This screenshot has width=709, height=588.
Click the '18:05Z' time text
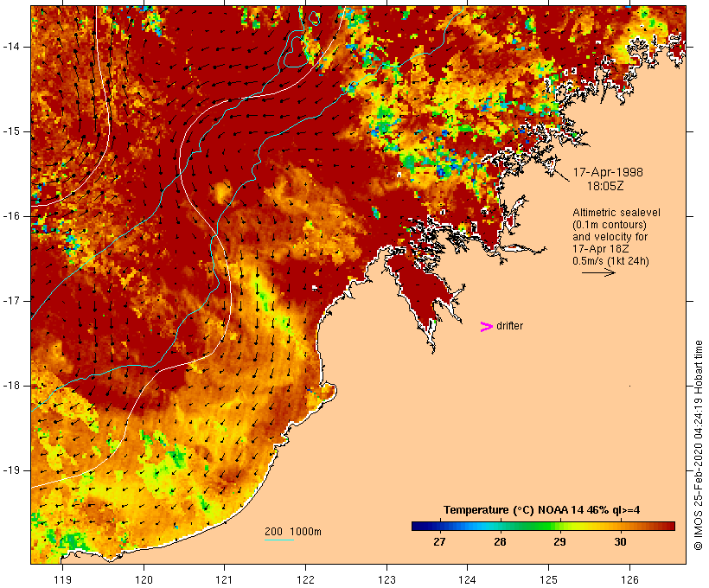[x=605, y=186]
